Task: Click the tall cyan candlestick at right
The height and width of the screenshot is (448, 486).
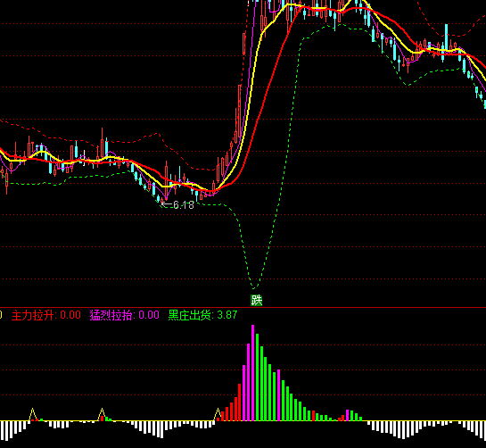Action: (x=447, y=38)
